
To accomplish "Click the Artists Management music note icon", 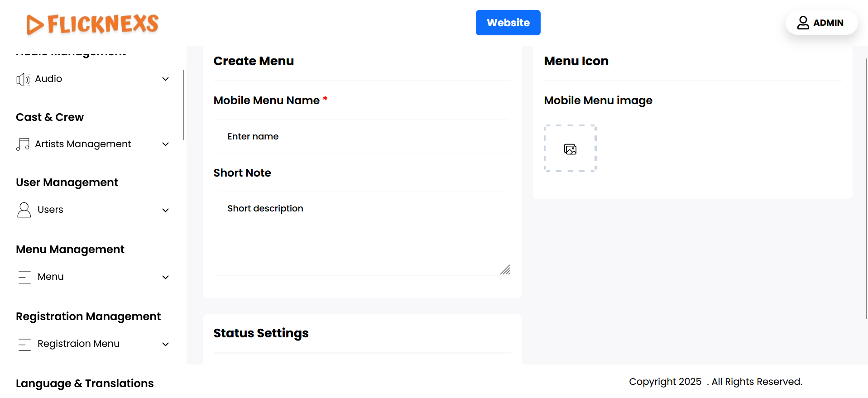I will coord(23,144).
